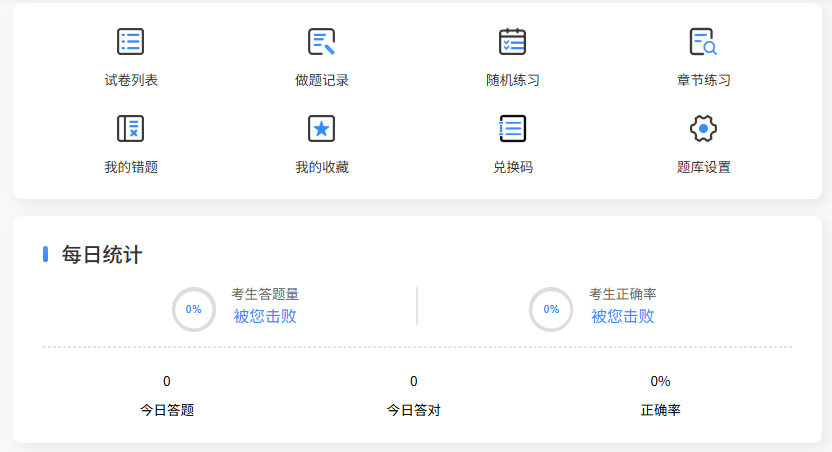Click the 今日答对 statistic label
832x452 pixels.
click(x=414, y=410)
